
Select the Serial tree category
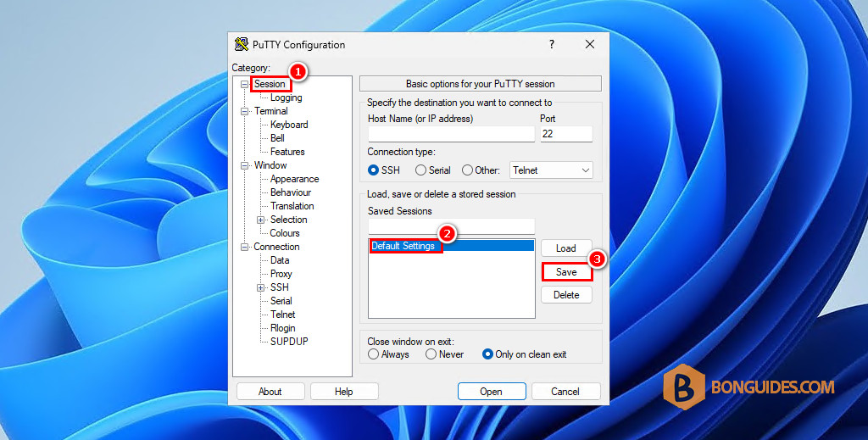[x=281, y=301]
